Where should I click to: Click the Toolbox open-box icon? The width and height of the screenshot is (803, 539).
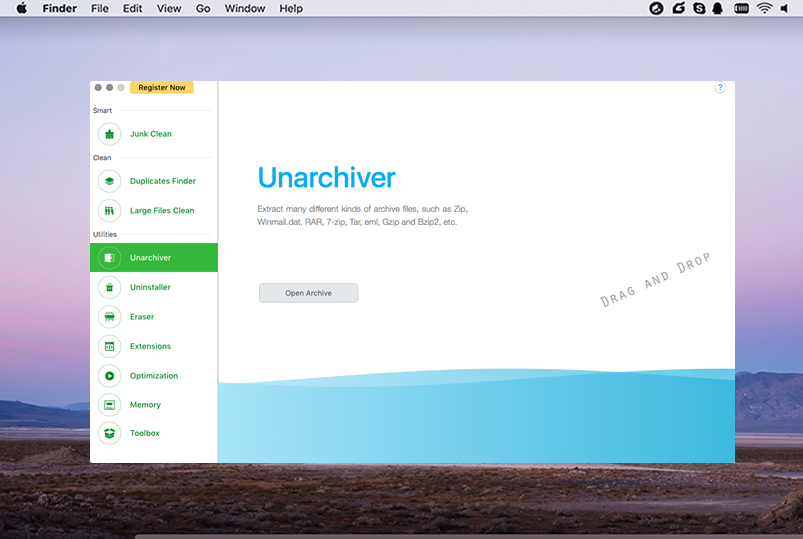click(110, 433)
